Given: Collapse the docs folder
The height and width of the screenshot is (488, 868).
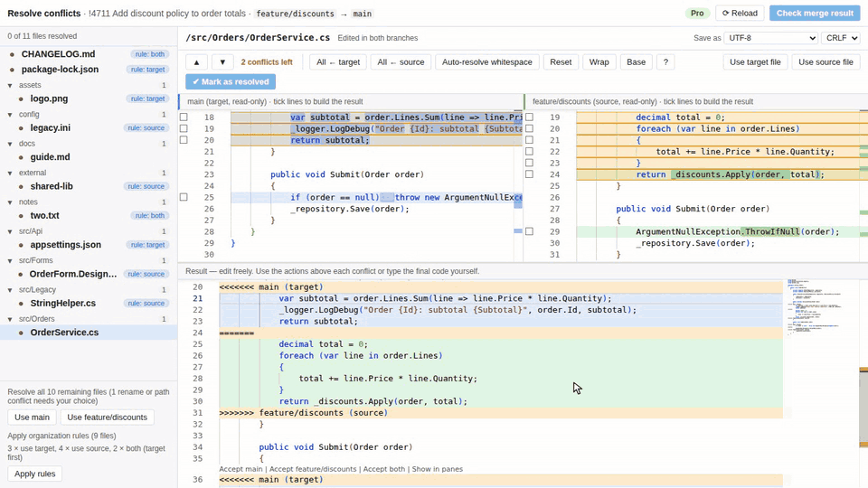Looking at the screenshot, I should pos(10,144).
